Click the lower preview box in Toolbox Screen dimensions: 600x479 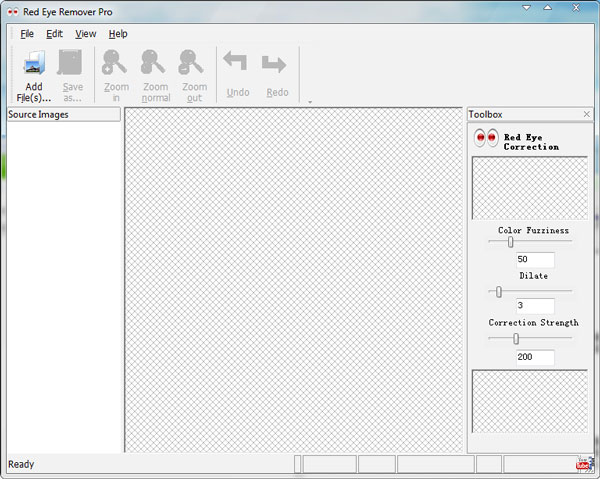pos(530,401)
